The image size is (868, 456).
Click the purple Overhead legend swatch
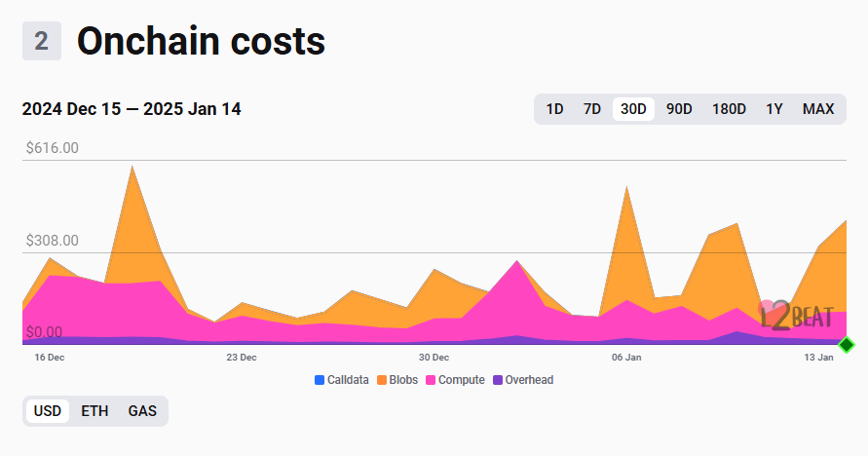coord(498,380)
